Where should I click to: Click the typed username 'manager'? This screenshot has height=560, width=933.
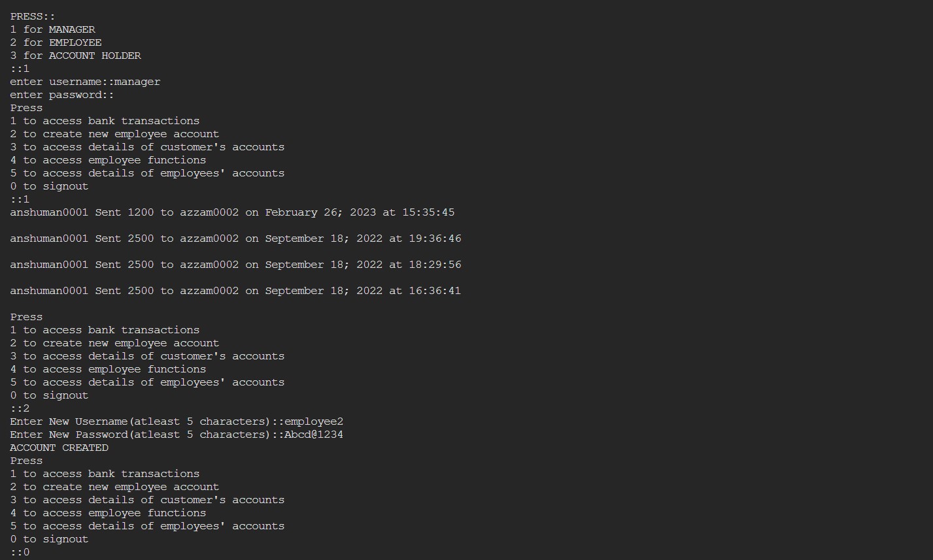[x=137, y=82]
